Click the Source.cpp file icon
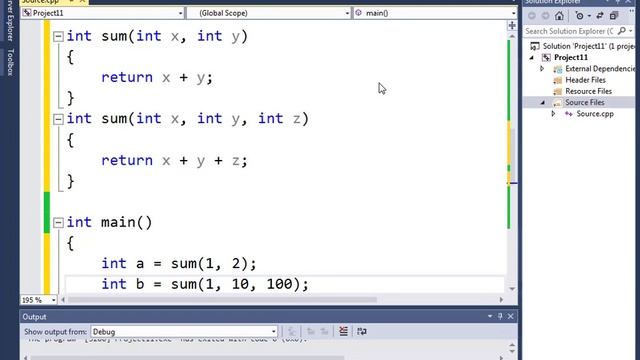Image resolution: width=640 pixels, height=360 pixels. (569, 114)
